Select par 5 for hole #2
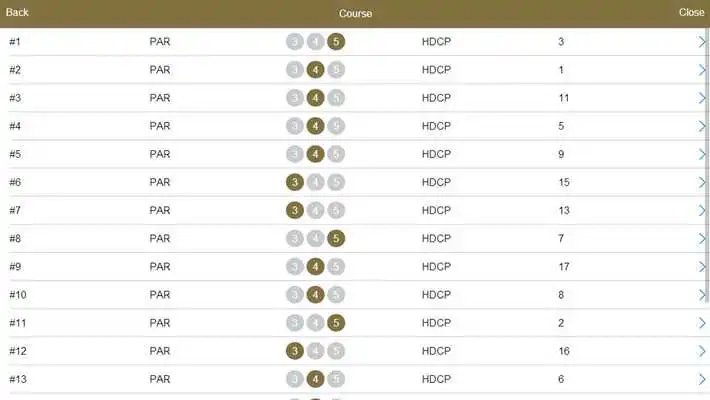The height and width of the screenshot is (400, 710). (x=336, y=70)
